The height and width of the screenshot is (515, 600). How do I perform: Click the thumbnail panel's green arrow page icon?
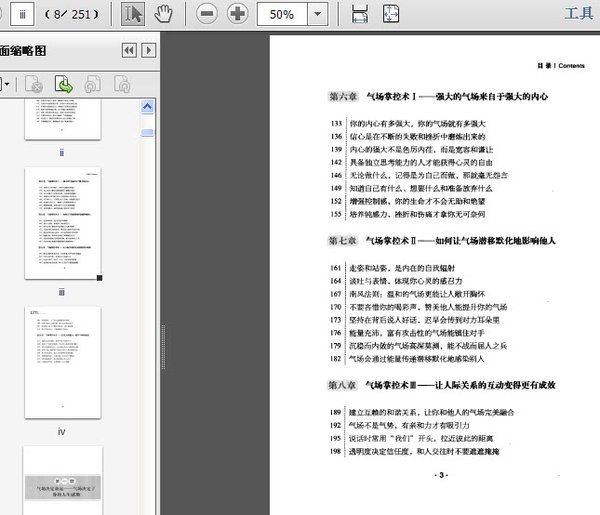[63, 85]
